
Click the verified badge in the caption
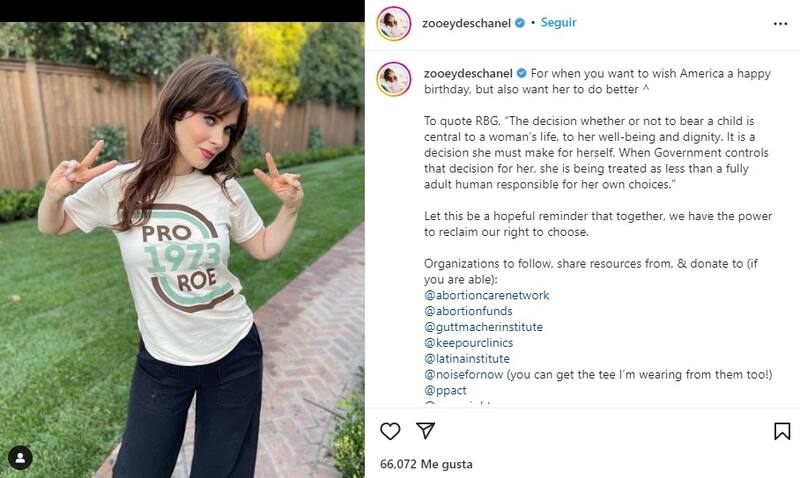coord(520,74)
